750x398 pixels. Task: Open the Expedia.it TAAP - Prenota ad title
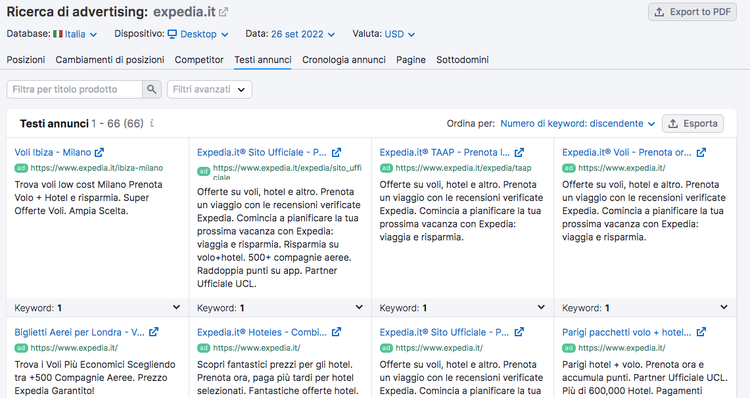[445, 153]
